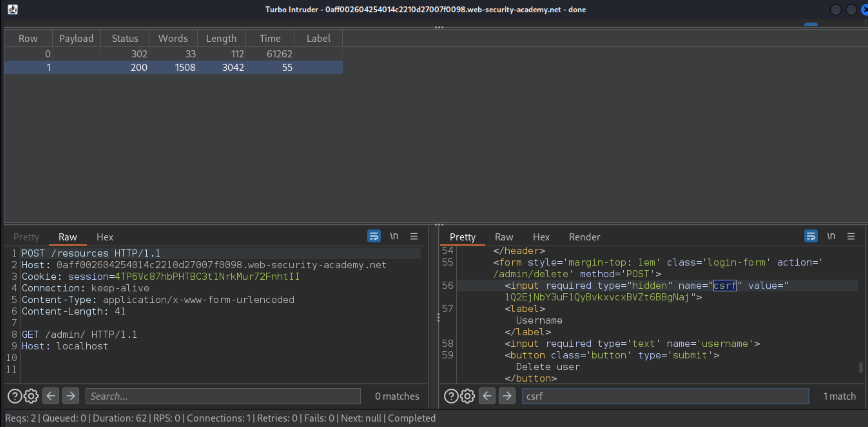
Task: Click the Completed status in status bar
Action: click(x=411, y=418)
